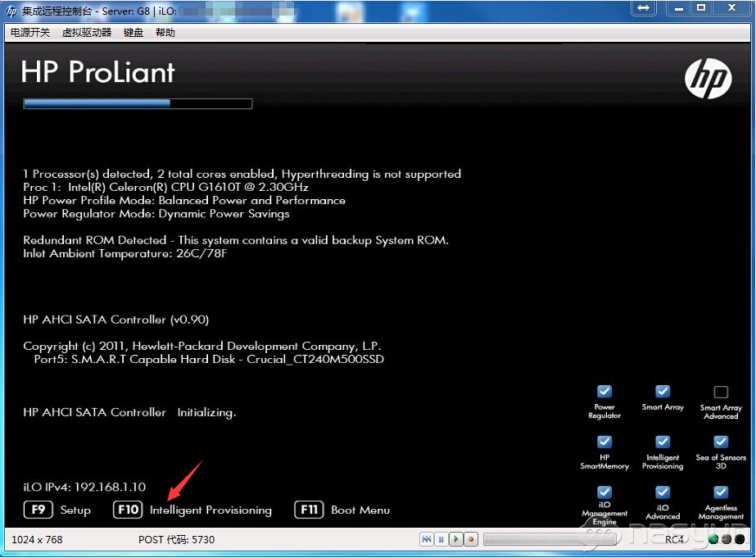756x558 pixels.
Task: Click the F10 Intelligent Provisioning key box
Action: pyautogui.click(x=128, y=510)
